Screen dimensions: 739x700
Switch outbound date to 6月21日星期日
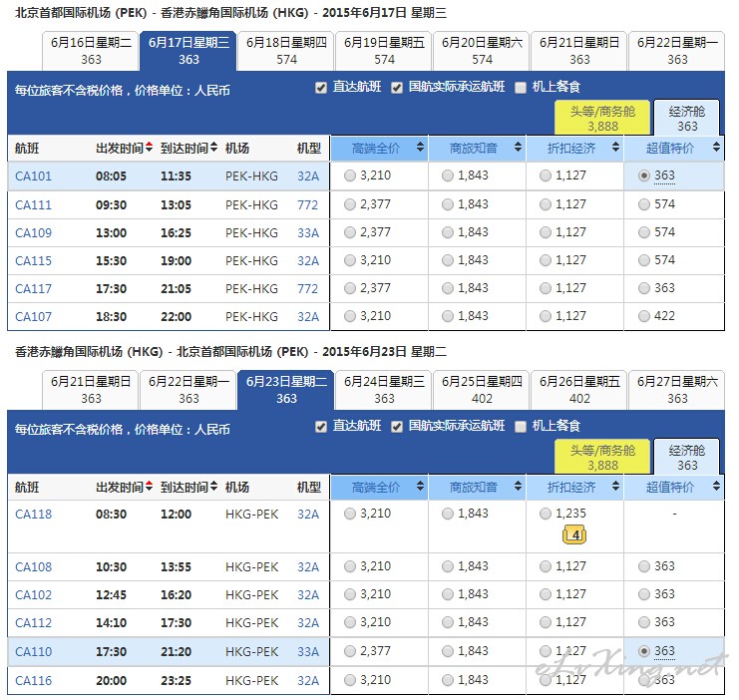tap(579, 51)
